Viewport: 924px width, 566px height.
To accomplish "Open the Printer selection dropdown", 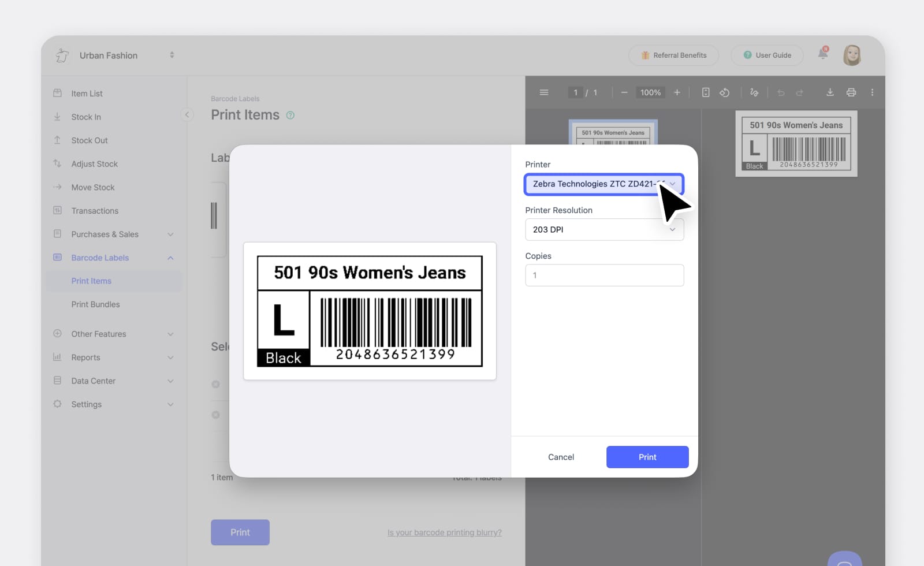I will point(603,184).
